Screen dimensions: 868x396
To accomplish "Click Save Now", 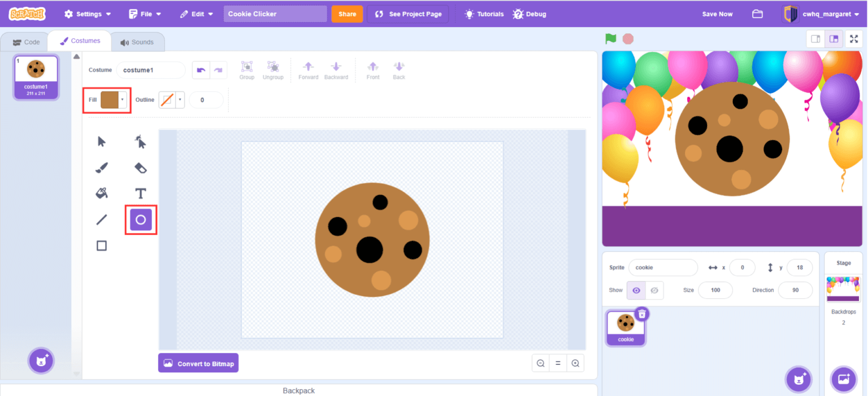I will [717, 14].
